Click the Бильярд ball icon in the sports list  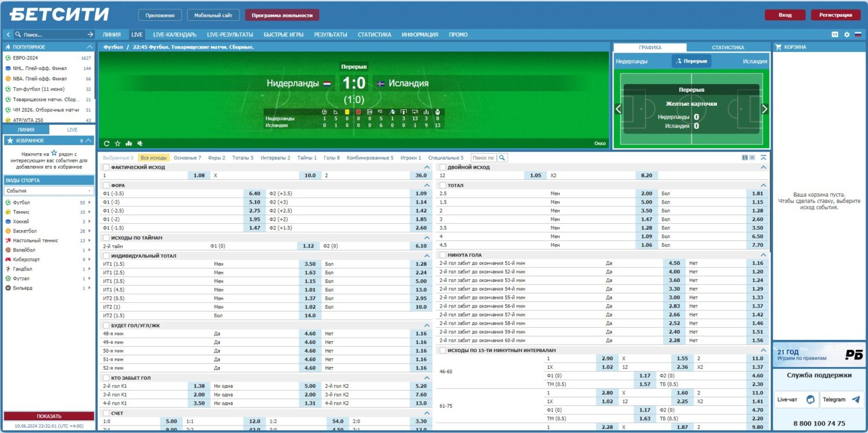[8, 288]
